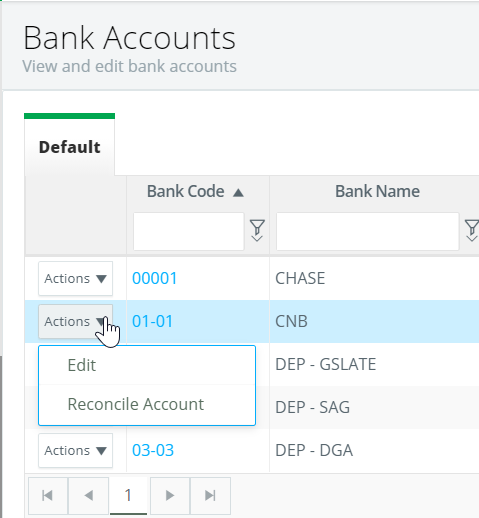Go to the first page of results
The width and height of the screenshot is (479, 518).
click(x=48, y=496)
